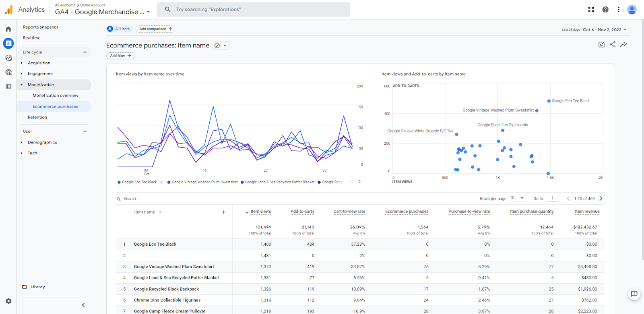Screen dimensions: 644x314
Task: Click Chrome Dino Collectible Figurines row
Action: click(360, 300)
